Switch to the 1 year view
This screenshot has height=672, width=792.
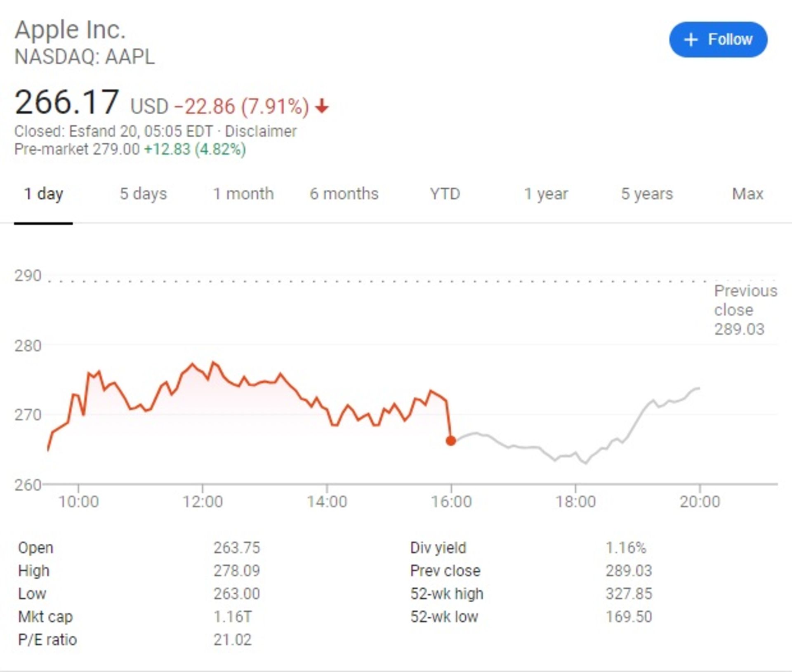546,193
